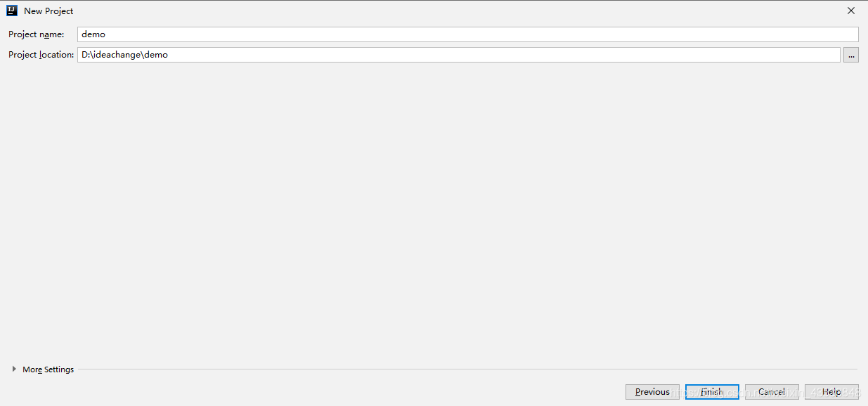Click the empty gray area of the dialog
868x406 pixels.
click(x=434, y=211)
